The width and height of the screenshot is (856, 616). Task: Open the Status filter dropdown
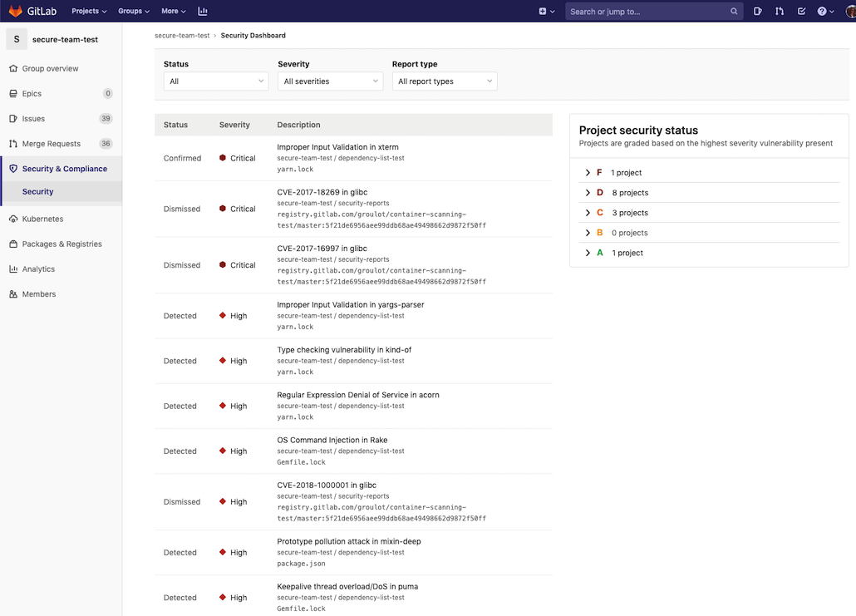[215, 81]
